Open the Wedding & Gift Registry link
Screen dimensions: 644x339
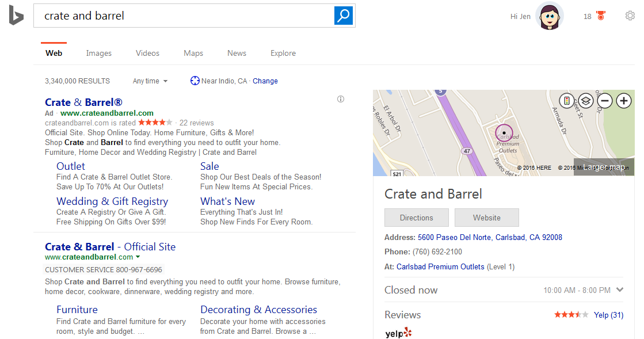tap(112, 201)
